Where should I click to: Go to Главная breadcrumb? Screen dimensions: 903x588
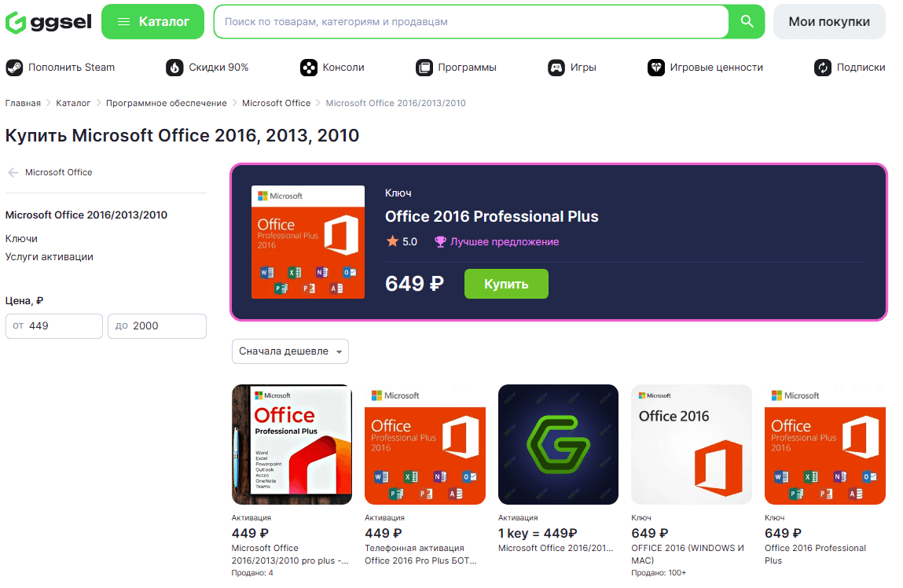click(x=23, y=103)
